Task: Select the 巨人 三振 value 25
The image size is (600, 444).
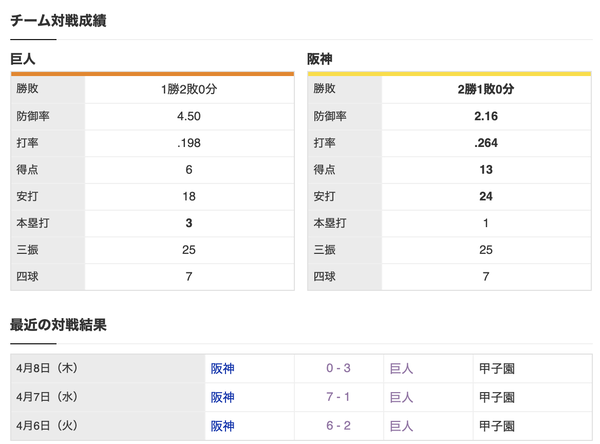Action: click(189, 250)
